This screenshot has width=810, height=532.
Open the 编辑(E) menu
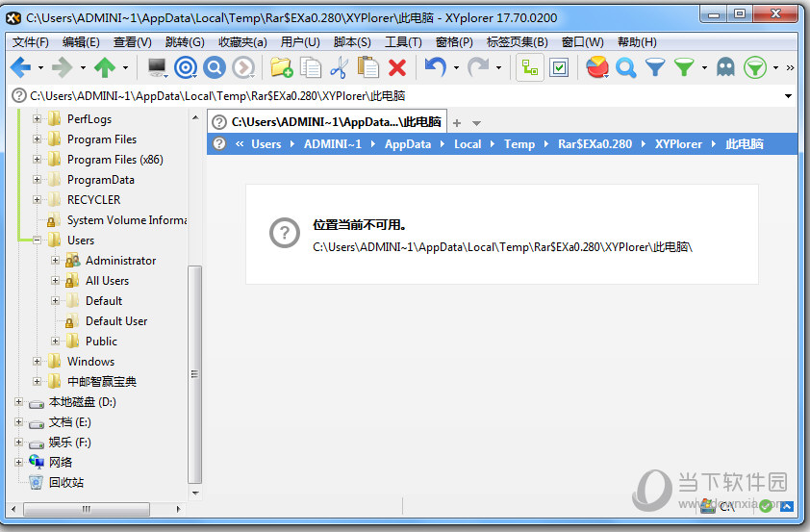tap(81, 41)
